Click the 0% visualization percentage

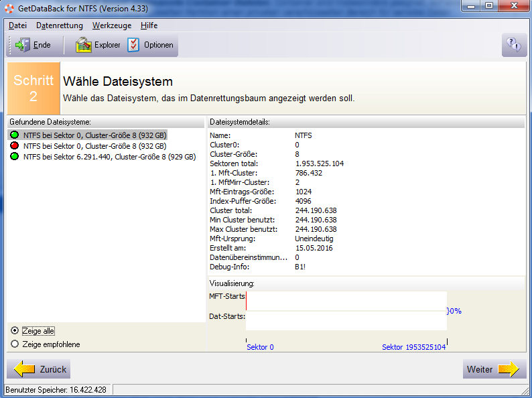tap(454, 311)
